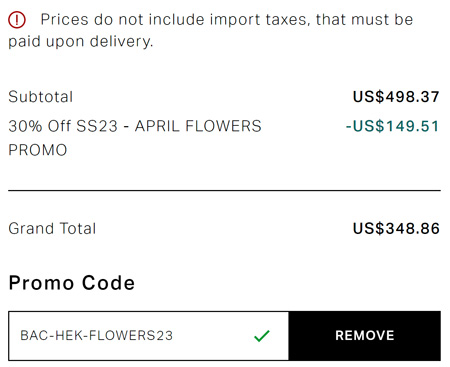Click the word 'Code' in Promo Code heading
This screenshot has height=367, width=450.
click(108, 283)
